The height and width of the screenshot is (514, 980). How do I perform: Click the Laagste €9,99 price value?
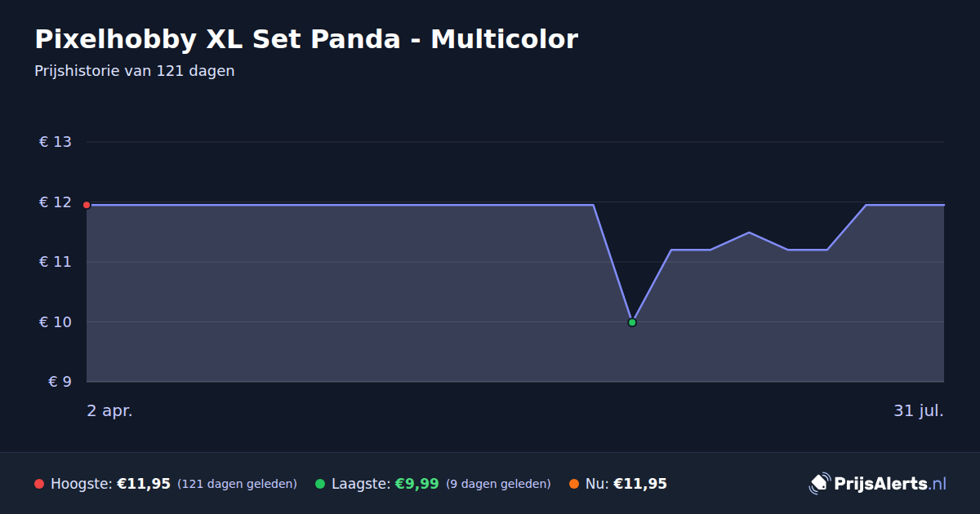[417, 484]
